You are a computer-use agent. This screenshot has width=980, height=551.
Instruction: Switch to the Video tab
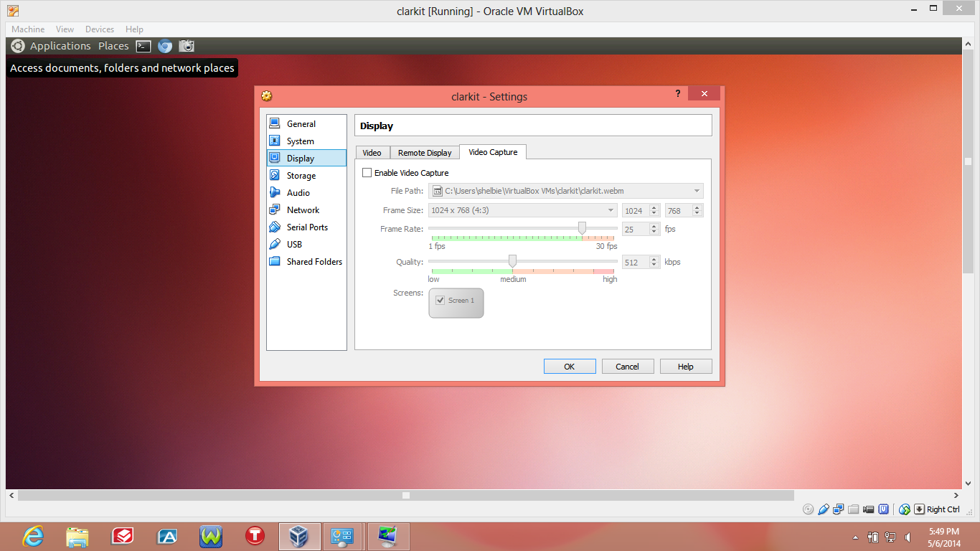click(372, 153)
